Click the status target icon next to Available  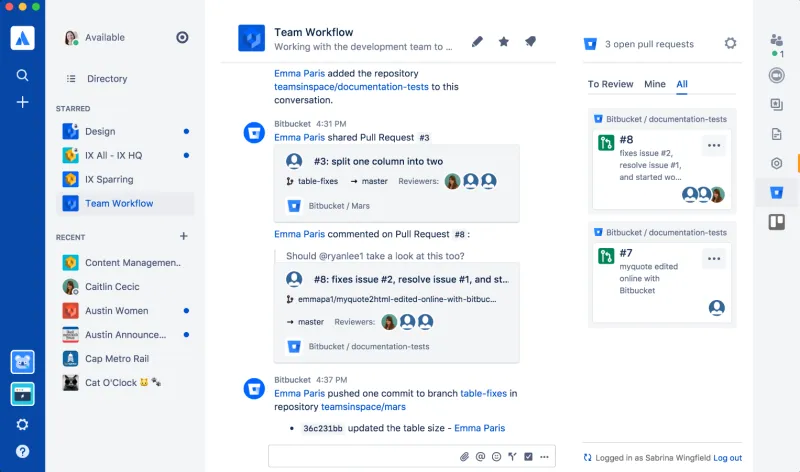[x=182, y=37]
